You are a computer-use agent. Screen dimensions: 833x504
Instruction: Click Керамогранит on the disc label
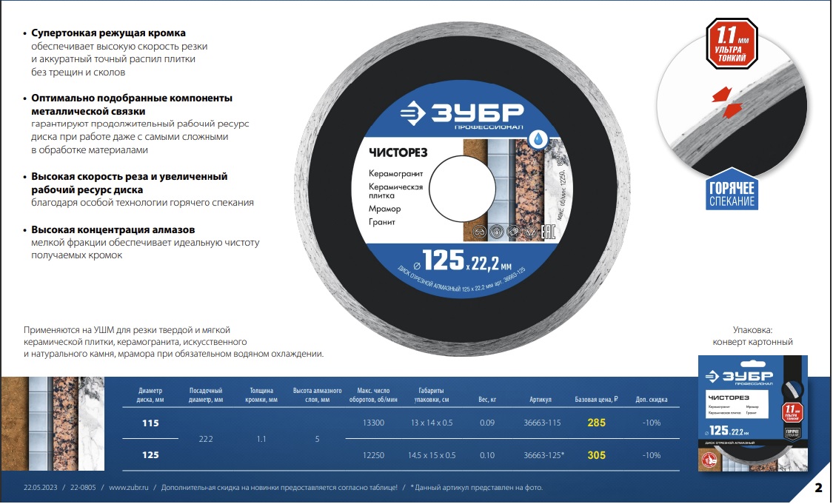tap(396, 174)
